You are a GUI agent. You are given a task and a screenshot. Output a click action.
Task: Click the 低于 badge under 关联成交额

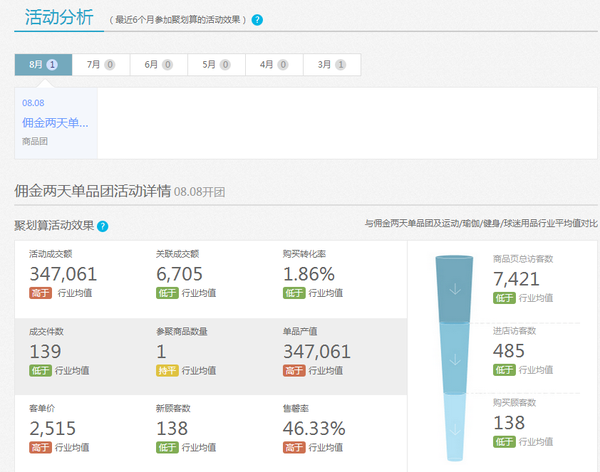(x=168, y=293)
